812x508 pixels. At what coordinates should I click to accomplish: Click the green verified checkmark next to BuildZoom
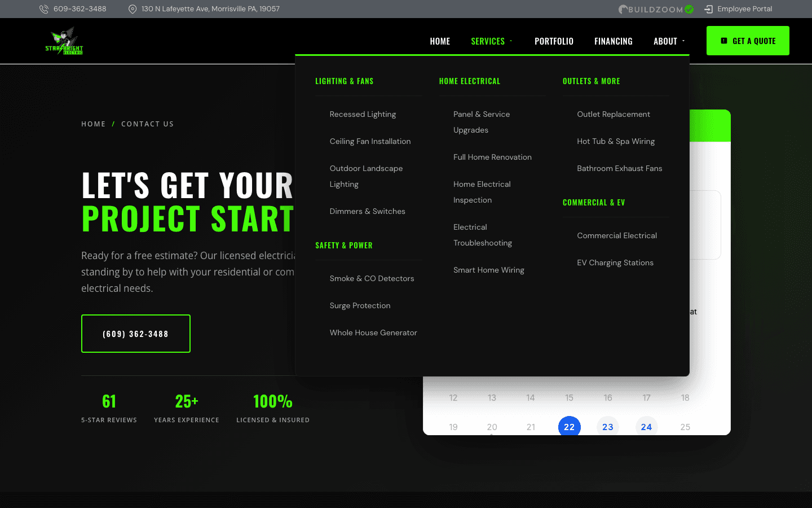[x=689, y=8]
